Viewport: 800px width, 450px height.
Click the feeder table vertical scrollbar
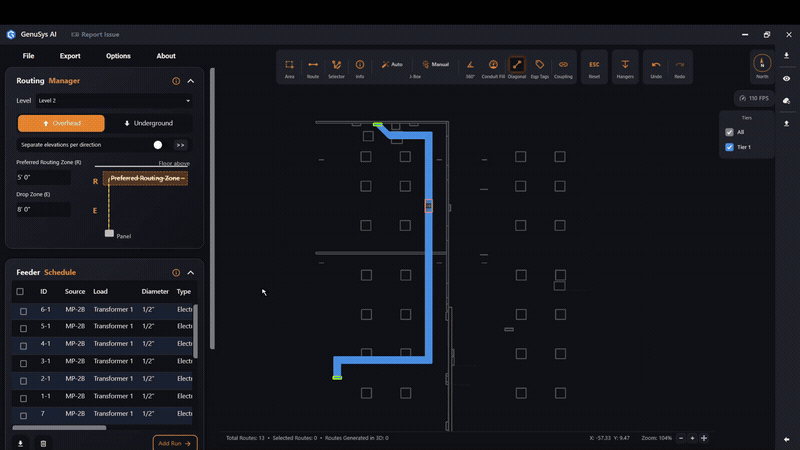195,332
